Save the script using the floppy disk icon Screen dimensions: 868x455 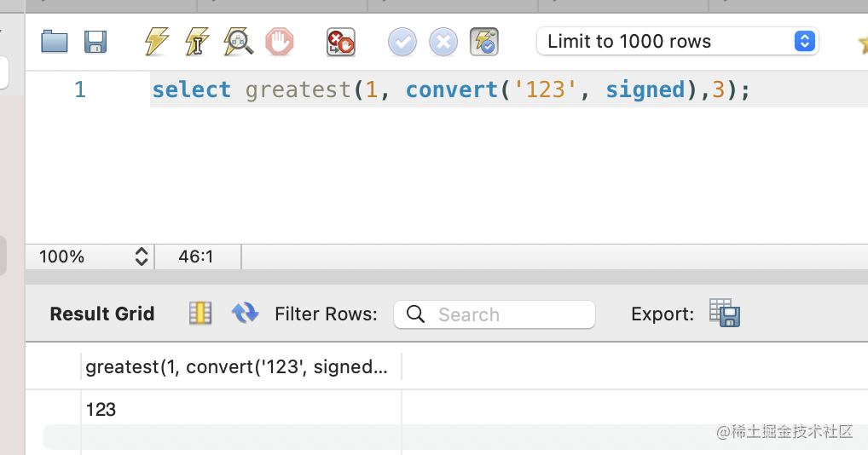[95, 41]
